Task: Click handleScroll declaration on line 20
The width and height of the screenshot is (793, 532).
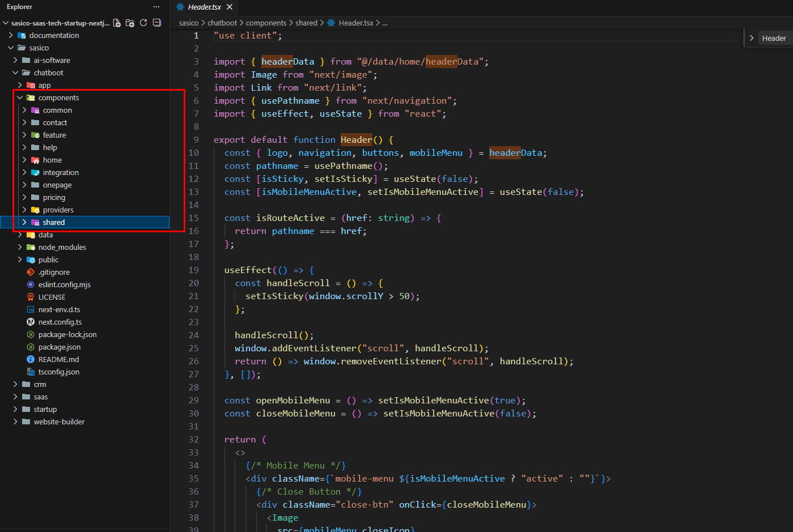Action: pos(298,283)
